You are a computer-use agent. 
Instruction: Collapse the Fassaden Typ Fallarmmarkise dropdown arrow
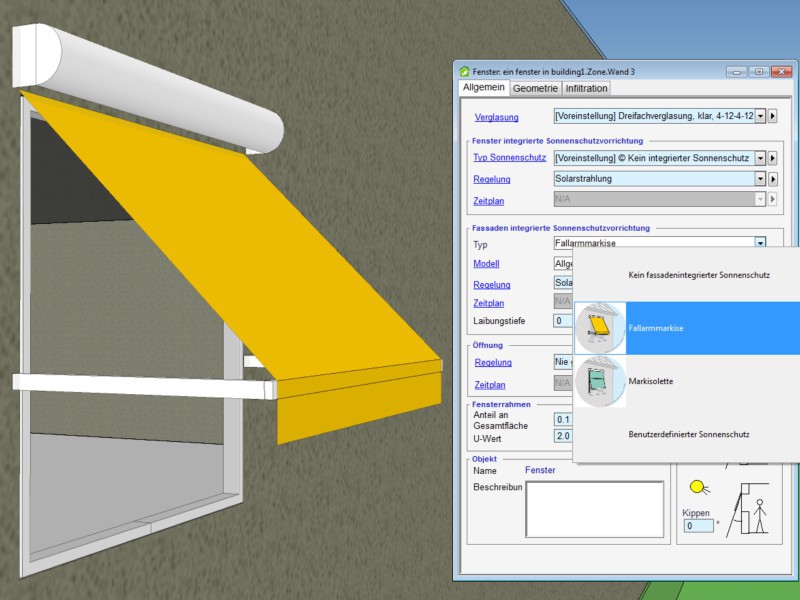[760, 242]
